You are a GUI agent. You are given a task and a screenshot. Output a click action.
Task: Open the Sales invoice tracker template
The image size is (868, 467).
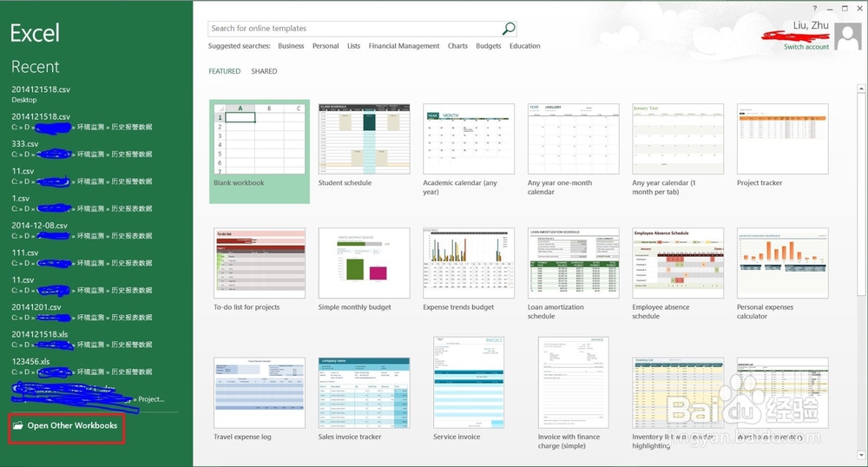click(365, 398)
